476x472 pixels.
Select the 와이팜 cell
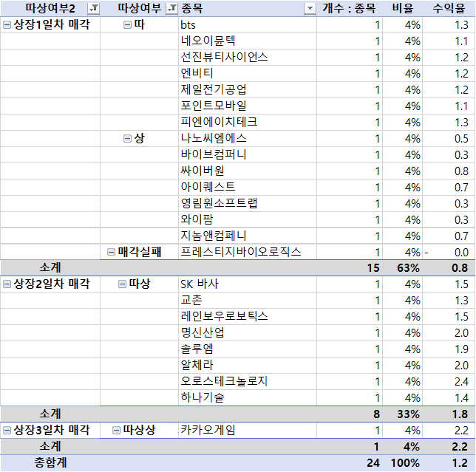point(248,219)
